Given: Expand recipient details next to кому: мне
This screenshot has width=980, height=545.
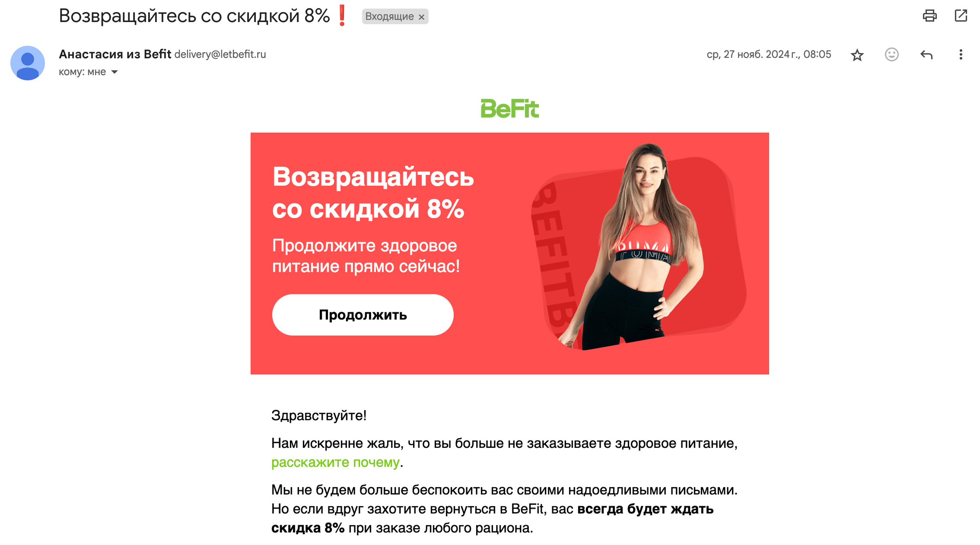Looking at the screenshot, I should [115, 72].
